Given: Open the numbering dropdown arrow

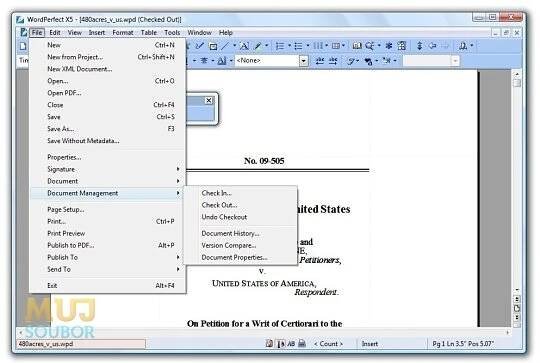Looking at the screenshot, I should 289,45.
